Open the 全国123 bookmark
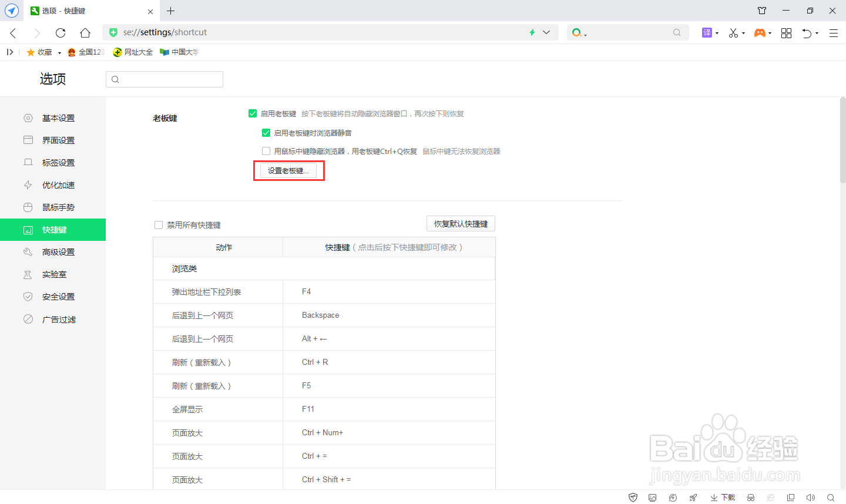This screenshot has width=846, height=504. coord(86,52)
